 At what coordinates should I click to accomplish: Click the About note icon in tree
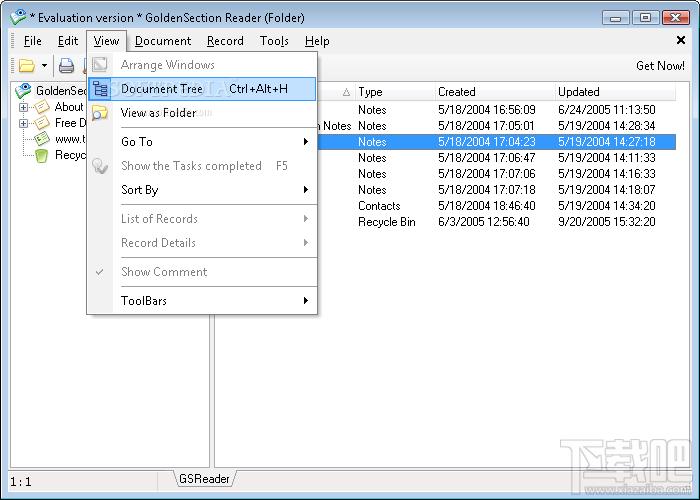[42, 107]
